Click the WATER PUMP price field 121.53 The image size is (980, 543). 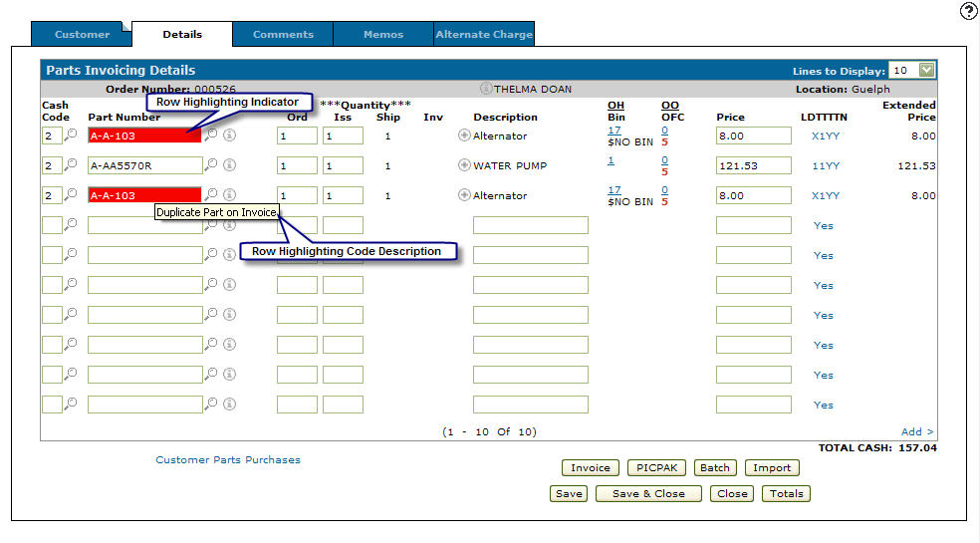(x=753, y=165)
